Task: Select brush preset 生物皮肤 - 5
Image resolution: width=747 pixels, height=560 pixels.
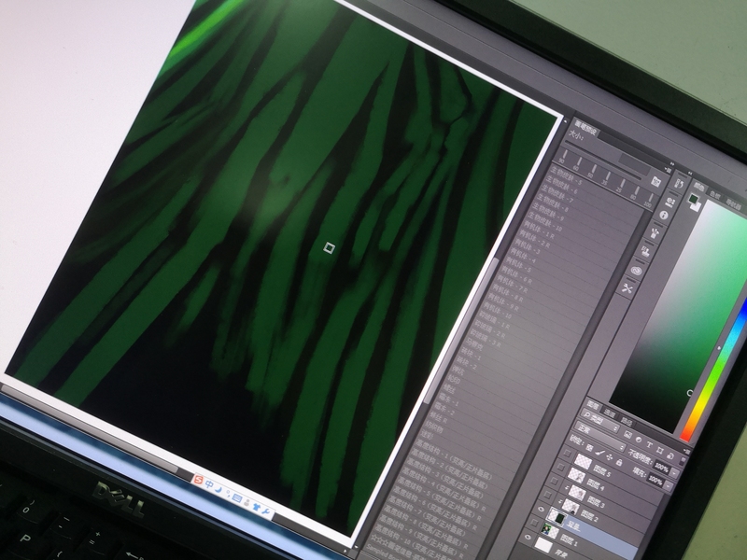Action: click(x=566, y=177)
